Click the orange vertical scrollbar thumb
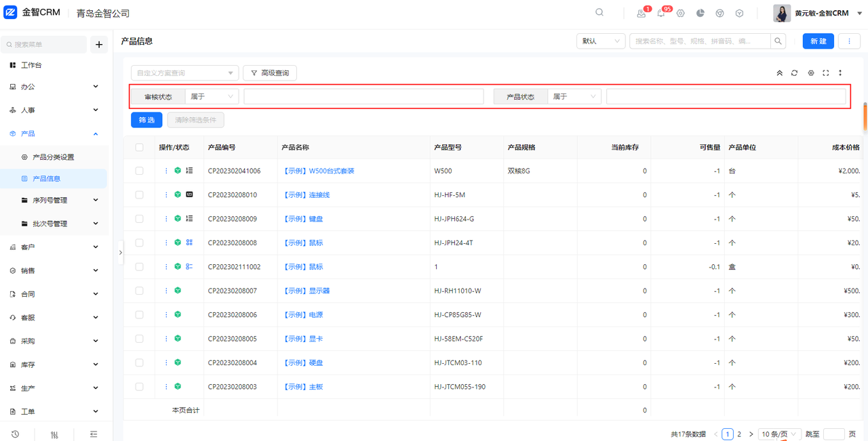 865,116
